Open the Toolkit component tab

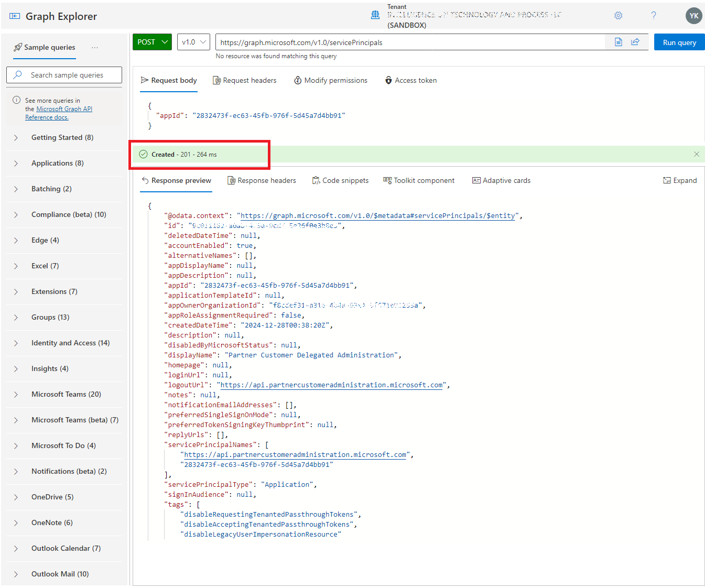click(419, 180)
